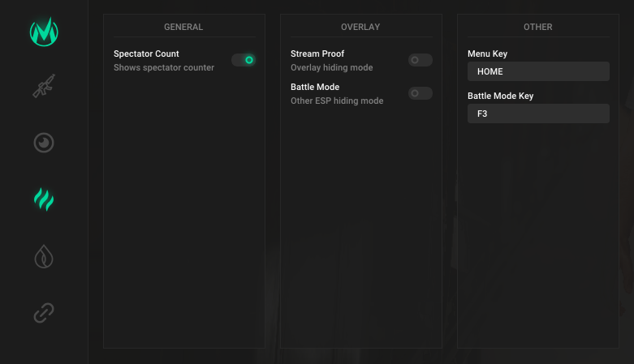Open the chain link icon section
Image resolution: width=634 pixels, height=364 pixels.
(x=44, y=313)
